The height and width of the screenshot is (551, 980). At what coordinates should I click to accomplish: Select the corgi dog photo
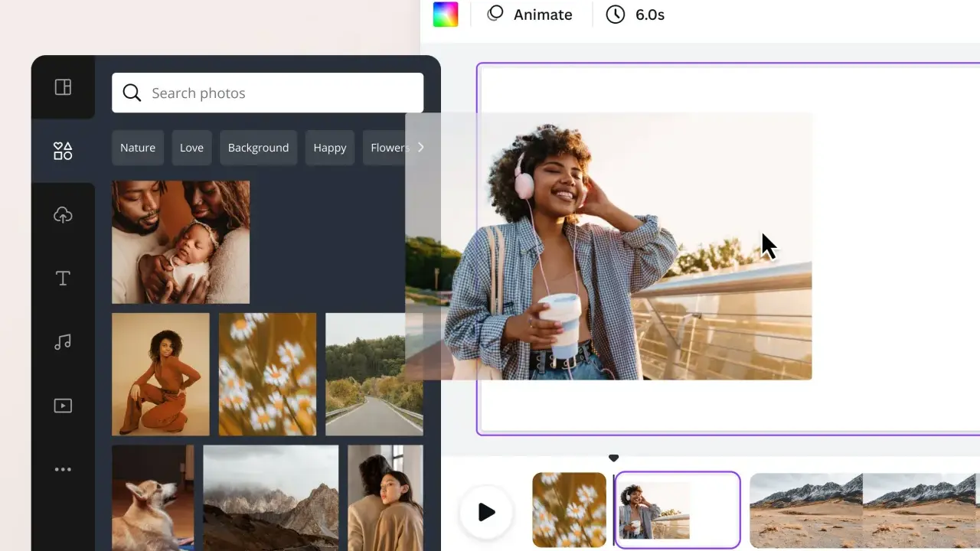pos(153,498)
